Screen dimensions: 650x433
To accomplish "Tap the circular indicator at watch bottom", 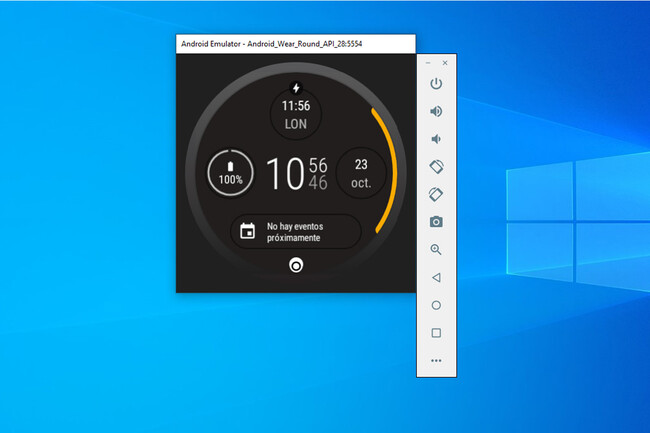I will coord(296,265).
